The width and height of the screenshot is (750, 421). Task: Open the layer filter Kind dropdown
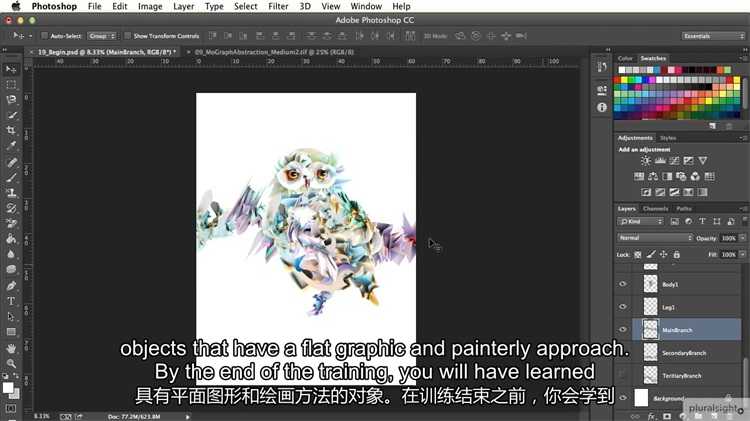640,222
